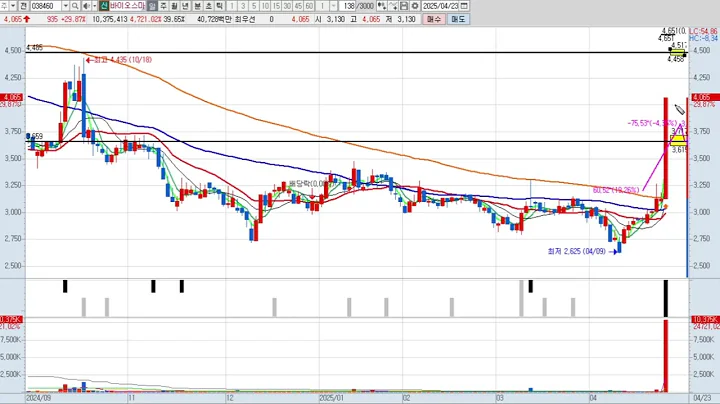Image resolution: width=720 pixels, height=404 pixels.
Task: Expand the 주 market type dropdown arrow
Action: (x=13, y=6)
